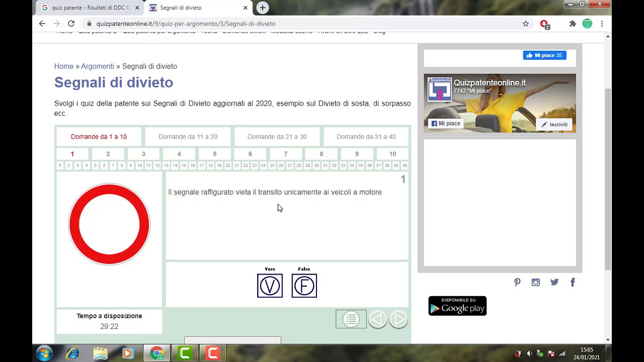Click the scrollbar down arrow

(x=608, y=340)
